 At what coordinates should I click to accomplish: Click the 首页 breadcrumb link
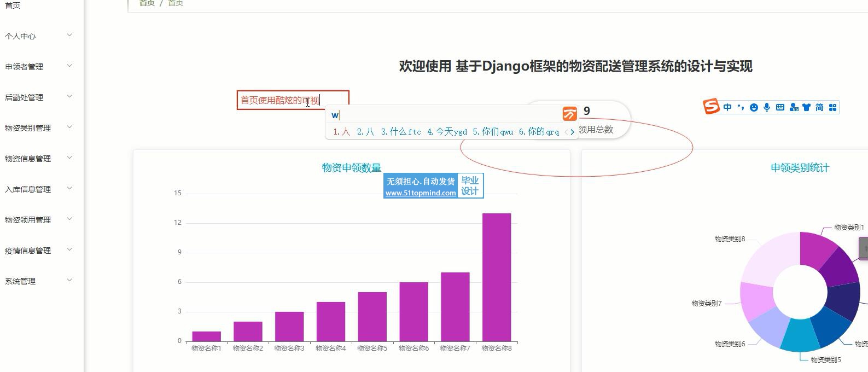147,3
